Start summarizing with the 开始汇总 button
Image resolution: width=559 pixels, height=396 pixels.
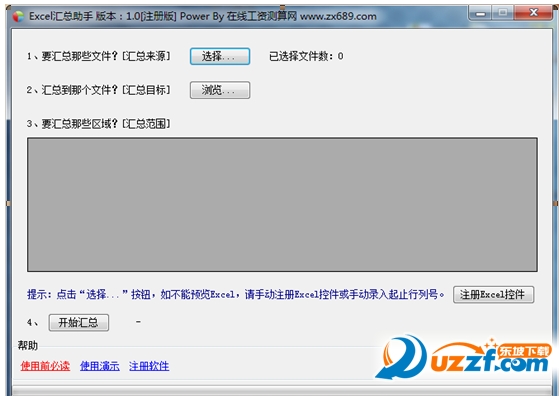pos(79,323)
